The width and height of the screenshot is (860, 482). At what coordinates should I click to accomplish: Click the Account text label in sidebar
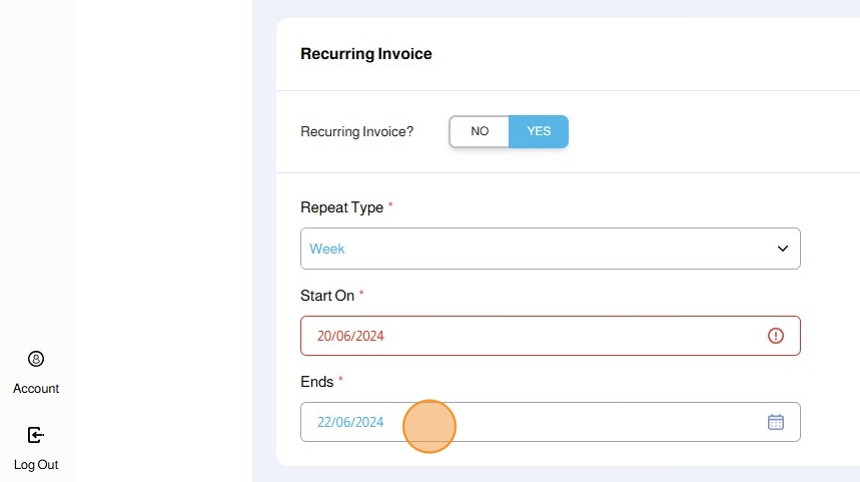pyautogui.click(x=36, y=388)
